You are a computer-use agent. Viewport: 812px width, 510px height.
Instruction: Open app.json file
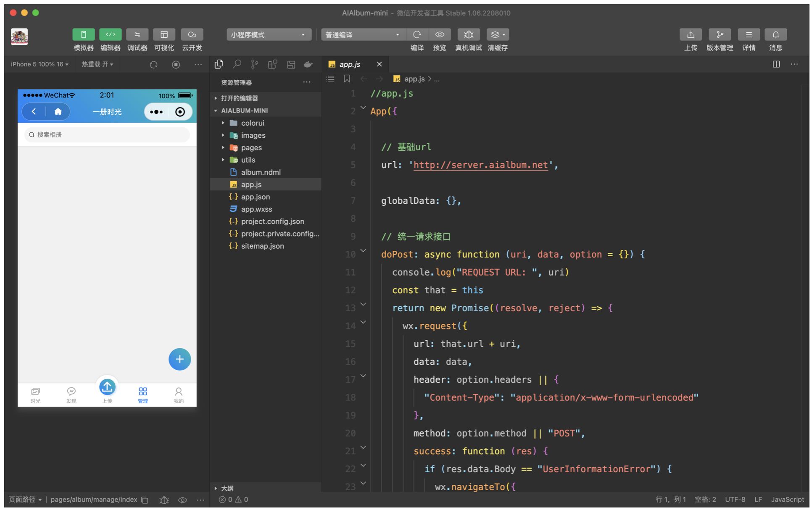coord(266,197)
